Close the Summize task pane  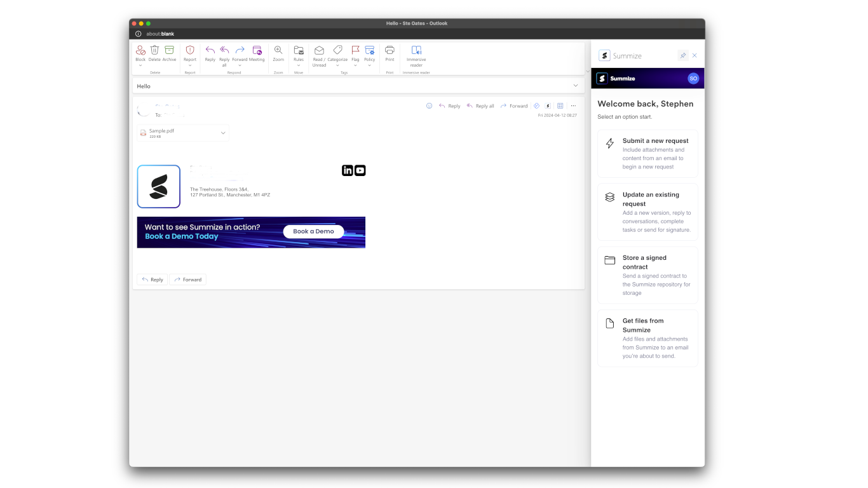pos(695,56)
